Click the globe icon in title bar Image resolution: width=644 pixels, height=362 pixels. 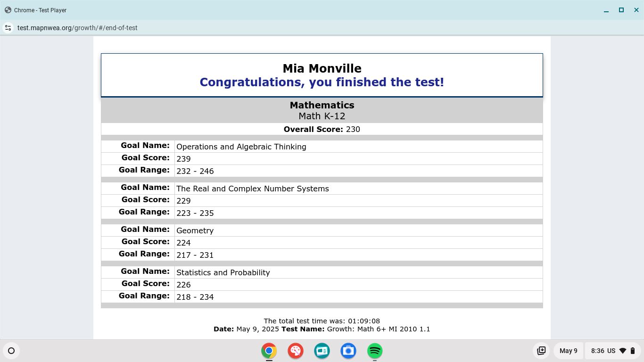8,10
